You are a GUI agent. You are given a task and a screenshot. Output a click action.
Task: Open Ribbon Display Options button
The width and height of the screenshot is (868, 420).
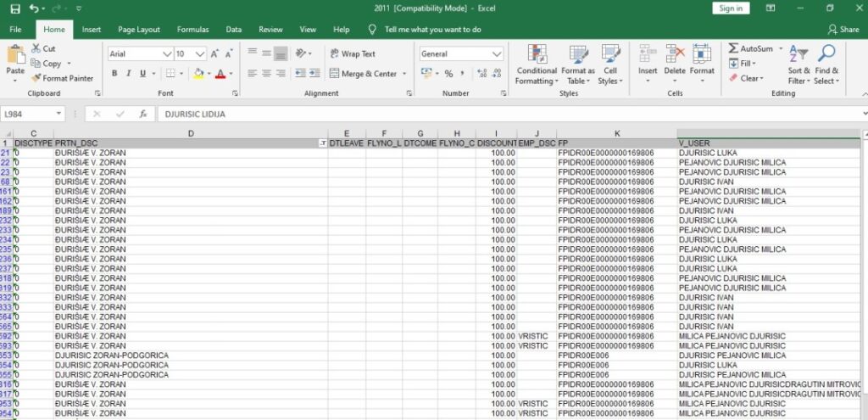tap(771, 8)
